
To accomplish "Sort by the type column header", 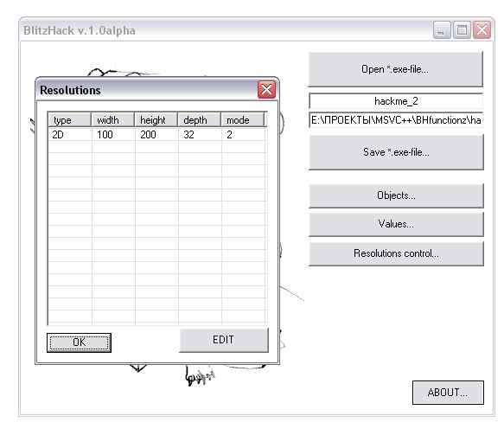I will (x=69, y=120).
